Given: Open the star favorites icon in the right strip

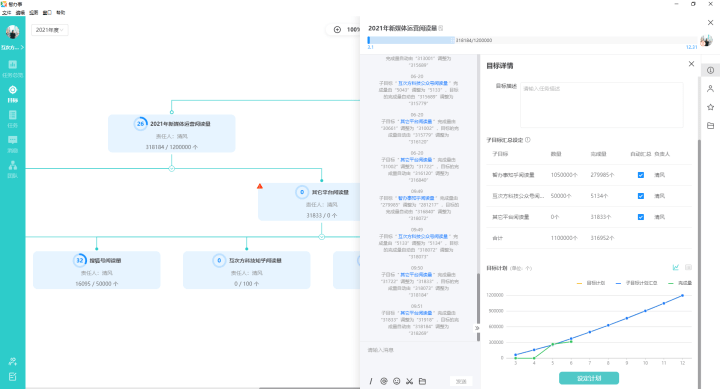Looking at the screenshot, I should [x=710, y=107].
